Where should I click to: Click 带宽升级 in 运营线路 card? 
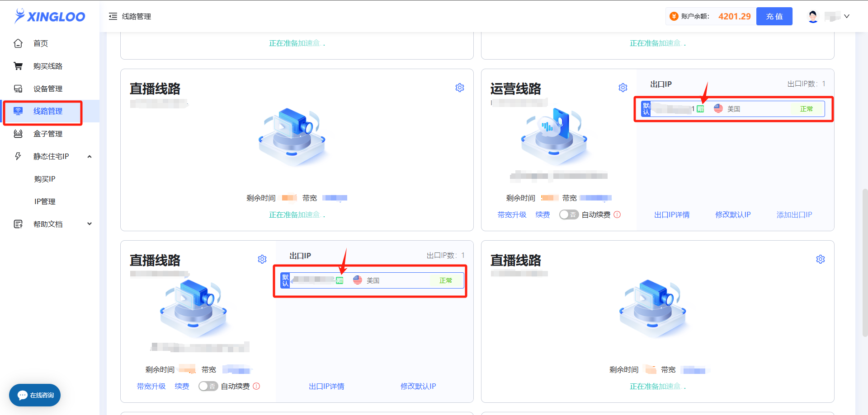tap(512, 214)
